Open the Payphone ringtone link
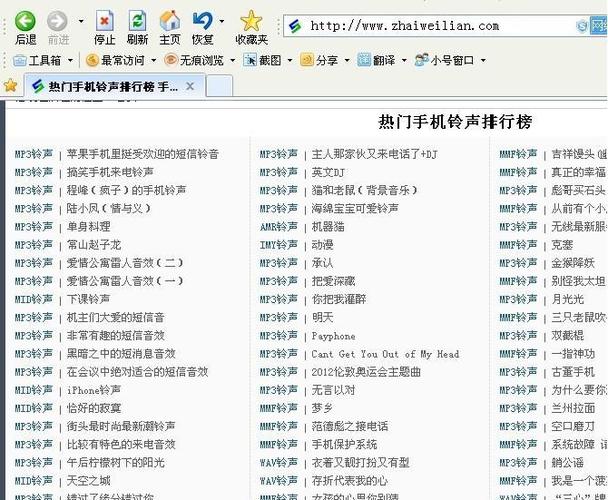The image size is (608, 500). [333, 336]
